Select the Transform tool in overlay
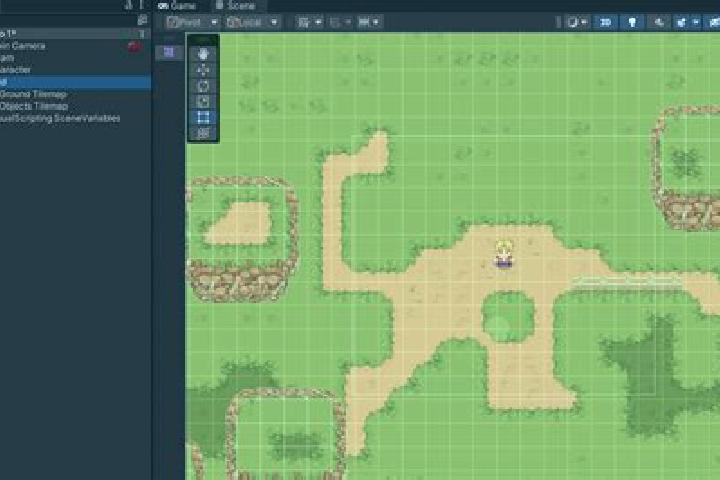 click(x=203, y=133)
